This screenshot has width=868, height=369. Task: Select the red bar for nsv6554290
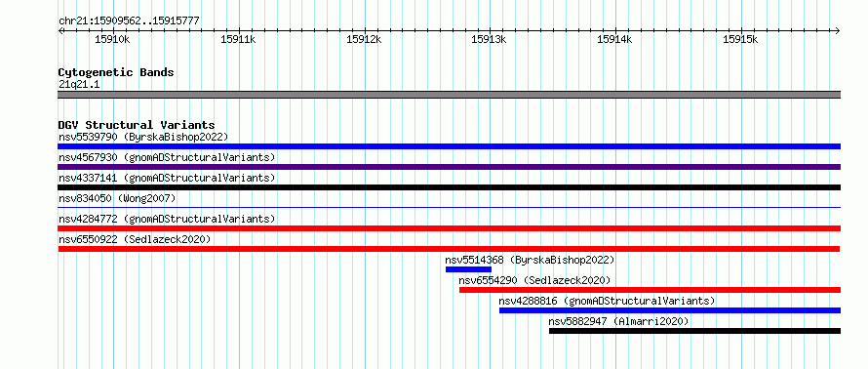click(650, 290)
